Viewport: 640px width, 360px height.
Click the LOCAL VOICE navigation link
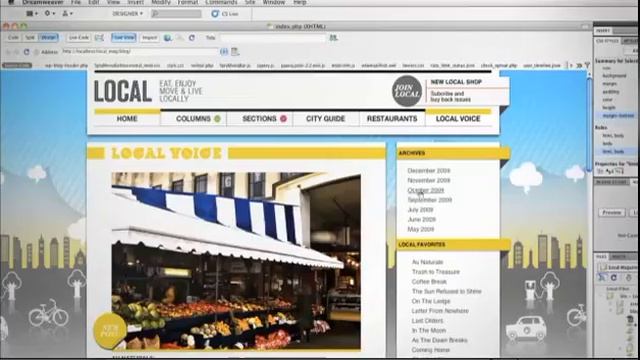[x=458, y=119]
